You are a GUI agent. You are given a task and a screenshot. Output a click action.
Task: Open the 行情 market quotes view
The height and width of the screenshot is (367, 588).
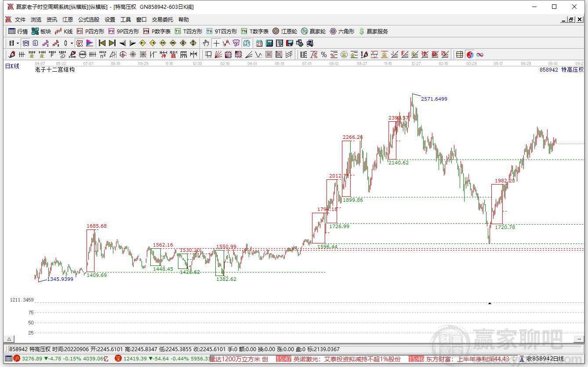pyautogui.click(x=18, y=31)
